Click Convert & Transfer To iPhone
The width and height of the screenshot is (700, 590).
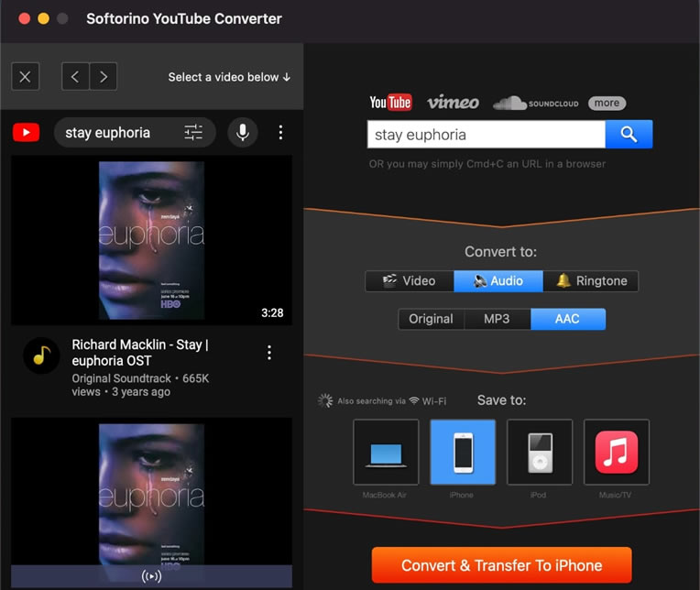pos(501,565)
